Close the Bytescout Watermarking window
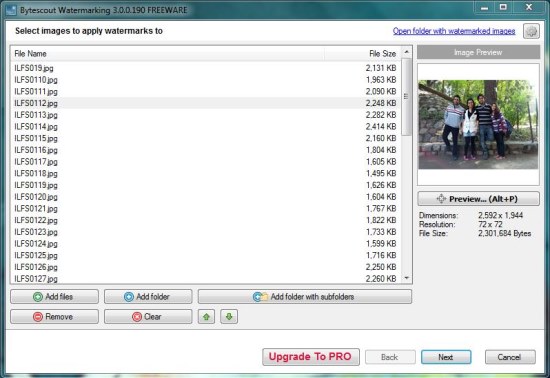Image resolution: width=550 pixels, height=378 pixels. [529, 7]
